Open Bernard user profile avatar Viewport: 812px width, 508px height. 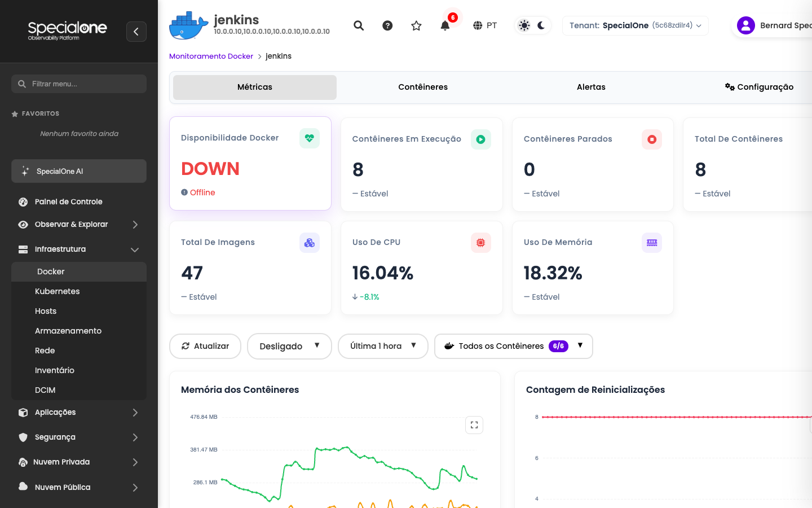point(746,25)
